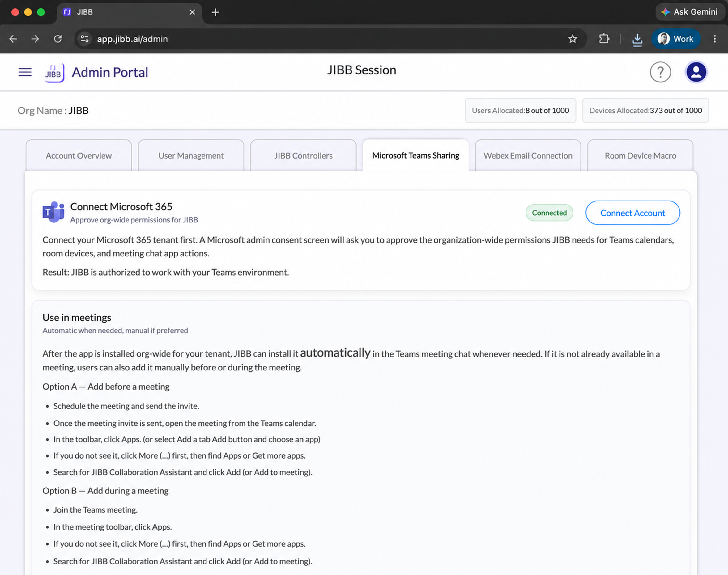Switch to User Management tab
The image size is (728, 575).
(191, 155)
